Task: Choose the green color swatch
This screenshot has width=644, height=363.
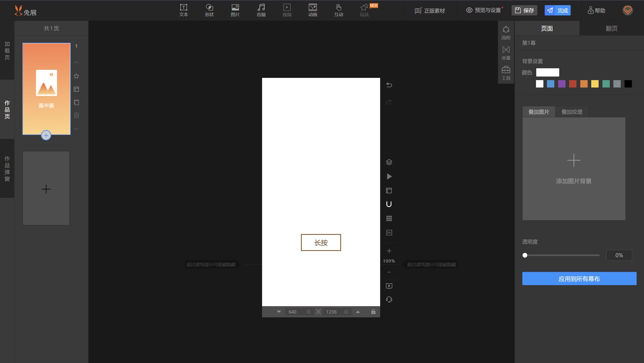Action: pos(606,84)
